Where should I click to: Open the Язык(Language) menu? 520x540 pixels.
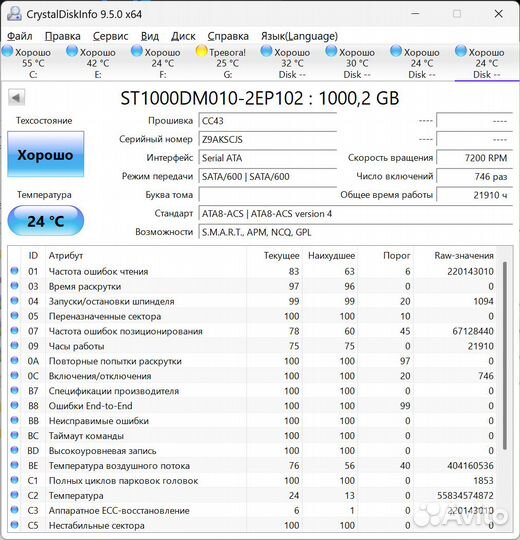(299, 36)
